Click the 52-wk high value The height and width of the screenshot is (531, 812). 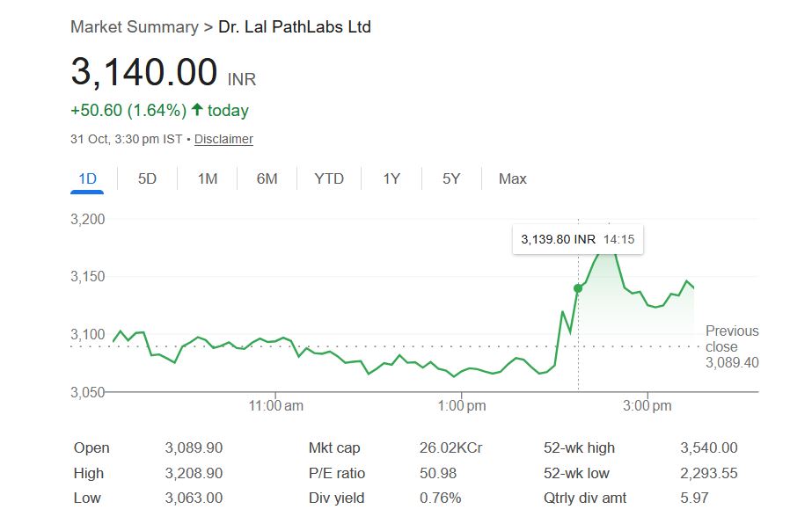[709, 448]
